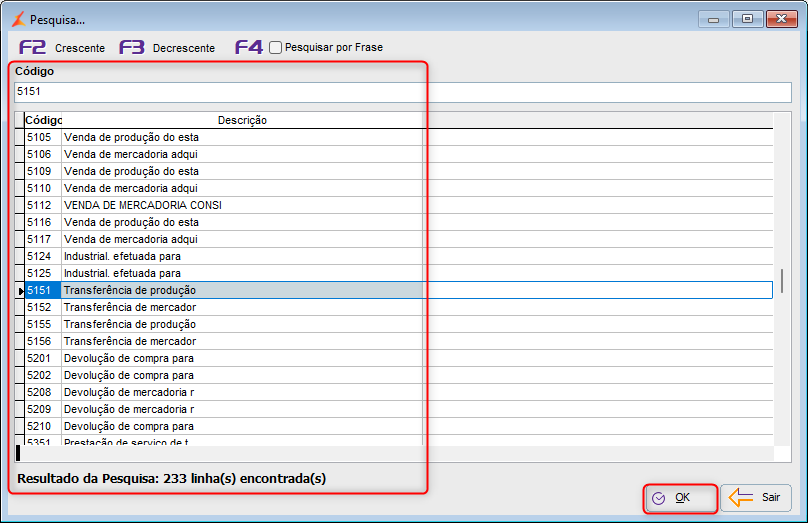Select the highlighted 5151 code cell

pyautogui.click(x=43, y=290)
